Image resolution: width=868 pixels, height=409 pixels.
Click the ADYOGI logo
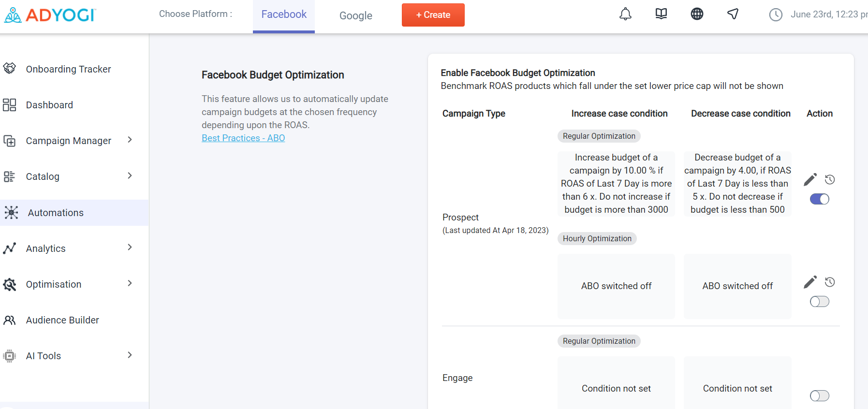coord(50,15)
